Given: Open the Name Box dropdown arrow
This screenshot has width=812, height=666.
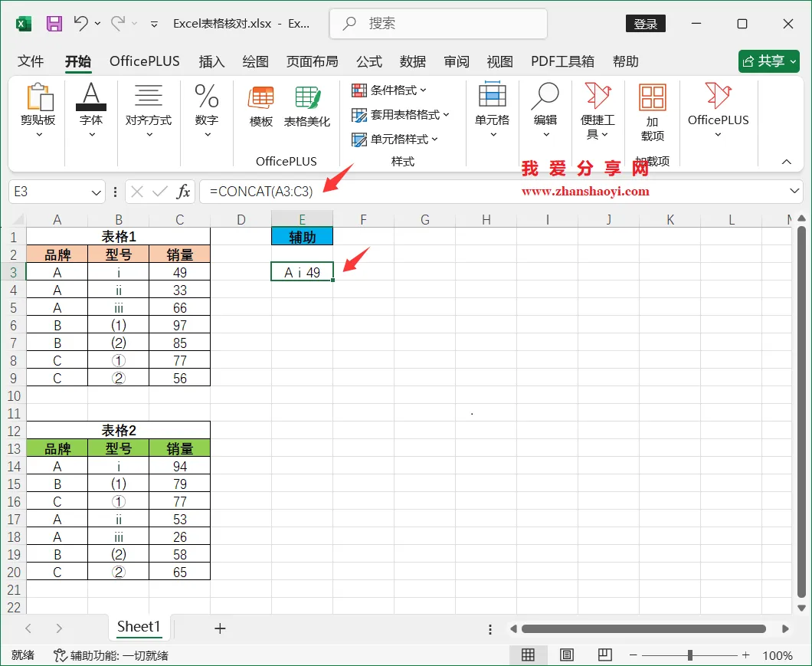Looking at the screenshot, I should click(x=96, y=193).
